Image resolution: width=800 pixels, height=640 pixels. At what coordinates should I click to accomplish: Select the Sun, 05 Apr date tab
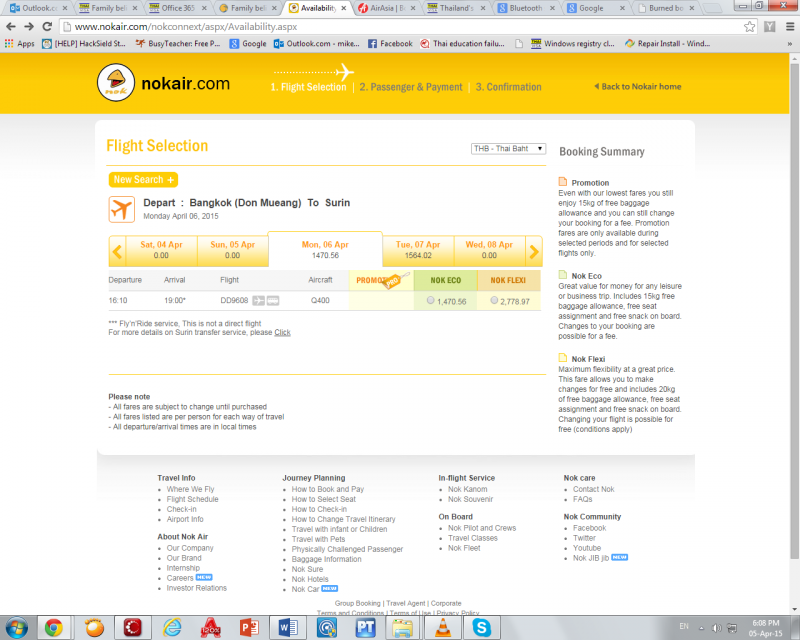(x=233, y=250)
